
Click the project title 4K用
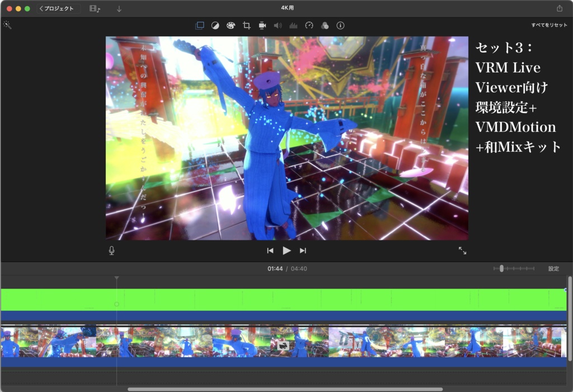287,8
